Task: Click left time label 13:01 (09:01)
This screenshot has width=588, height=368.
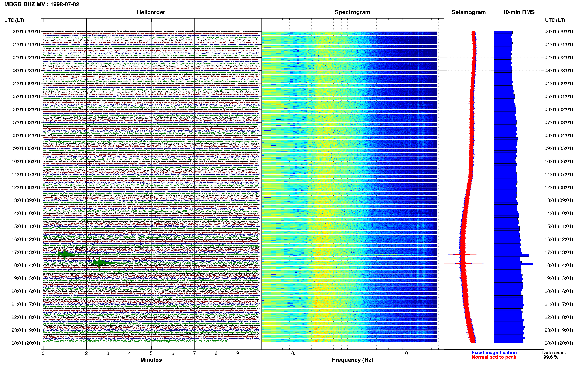Action: pos(26,200)
